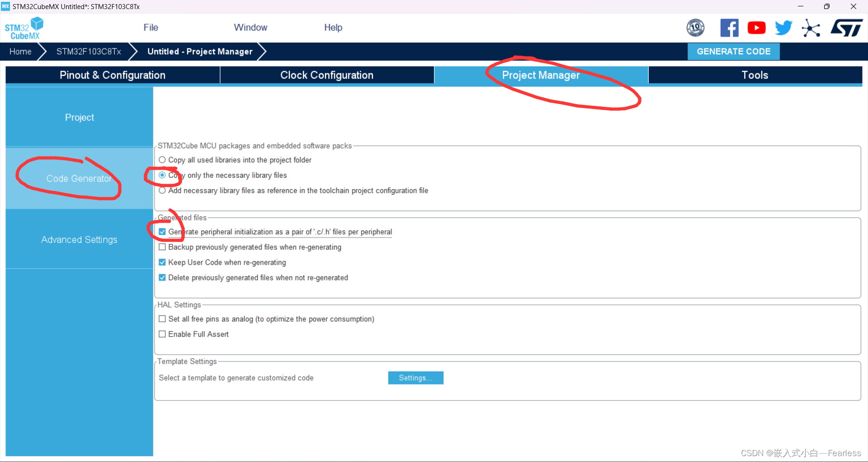Click the GENERATE CODE button
This screenshot has height=462, width=868.
click(x=734, y=52)
